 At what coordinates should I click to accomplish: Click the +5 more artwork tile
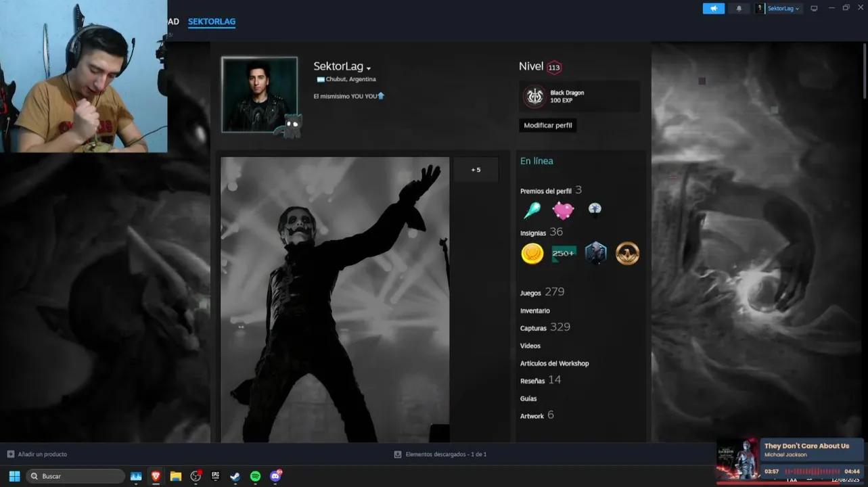pyautogui.click(x=476, y=170)
